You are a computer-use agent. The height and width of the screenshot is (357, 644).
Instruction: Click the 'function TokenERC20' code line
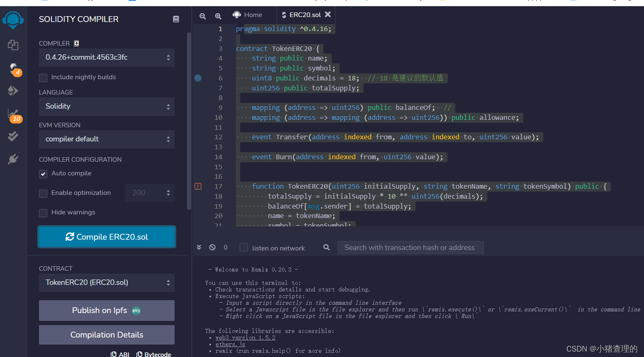429,186
